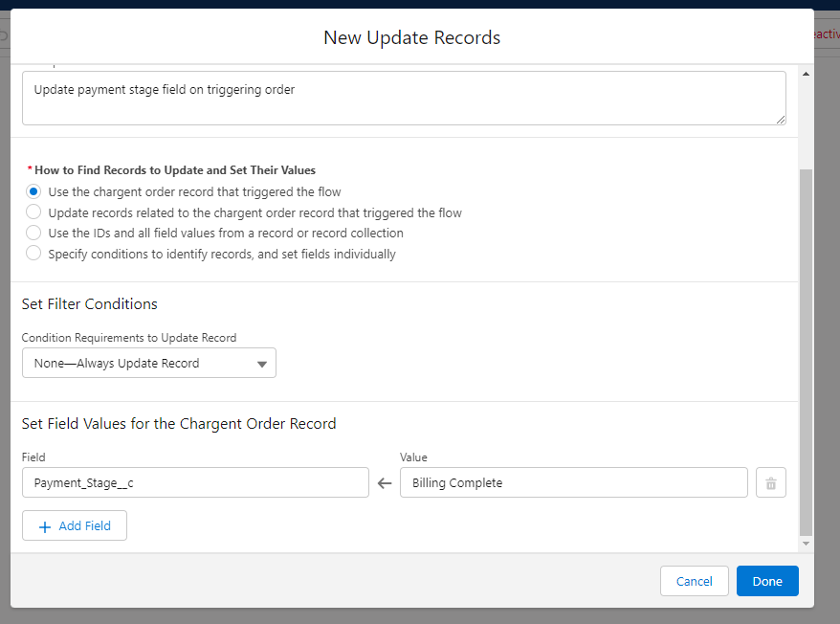Click the Cancel button

[x=694, y=581]
